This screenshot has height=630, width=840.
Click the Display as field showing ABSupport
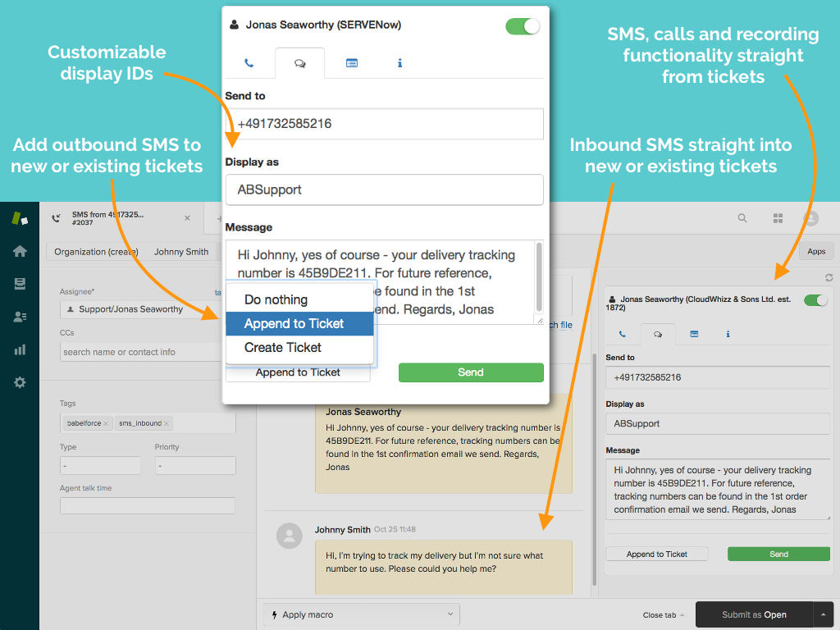[x=384, y=189]
